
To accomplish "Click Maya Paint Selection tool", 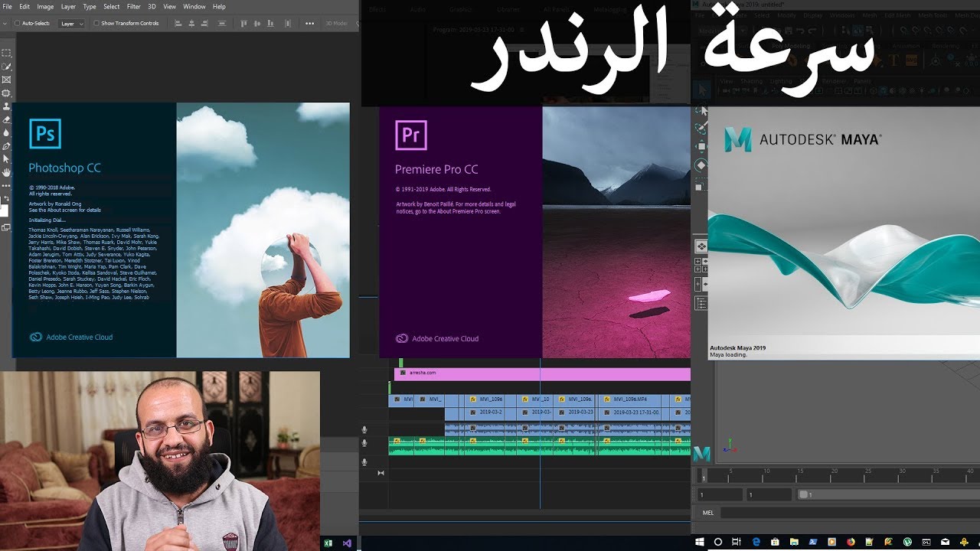I will 701,127.
